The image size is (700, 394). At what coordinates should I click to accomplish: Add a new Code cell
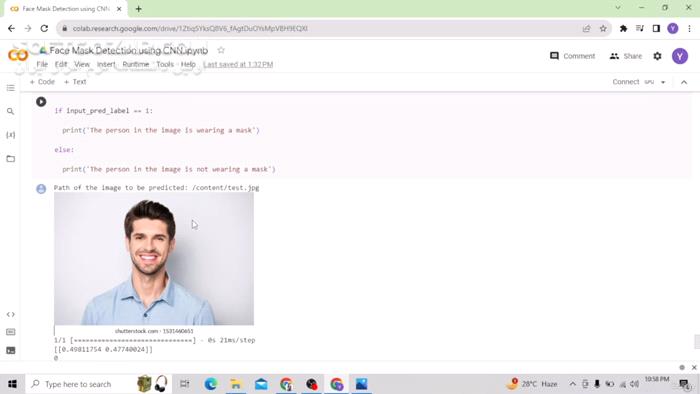click(42, 82)
